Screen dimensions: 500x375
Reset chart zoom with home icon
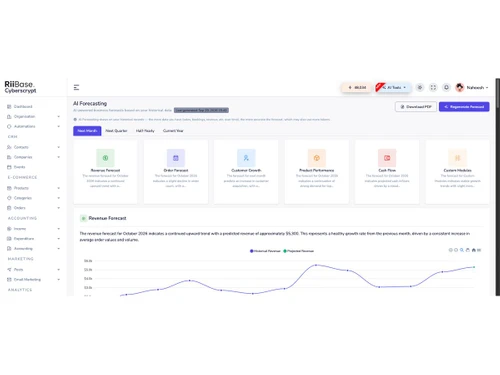(474, 250)
